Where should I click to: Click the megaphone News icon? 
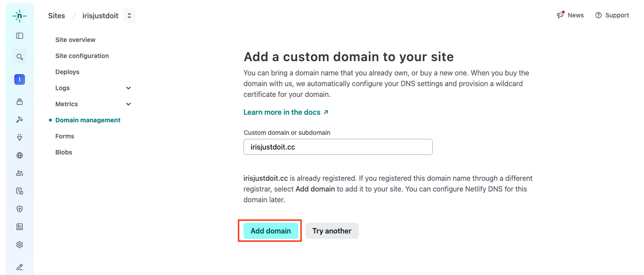(561, 15)
